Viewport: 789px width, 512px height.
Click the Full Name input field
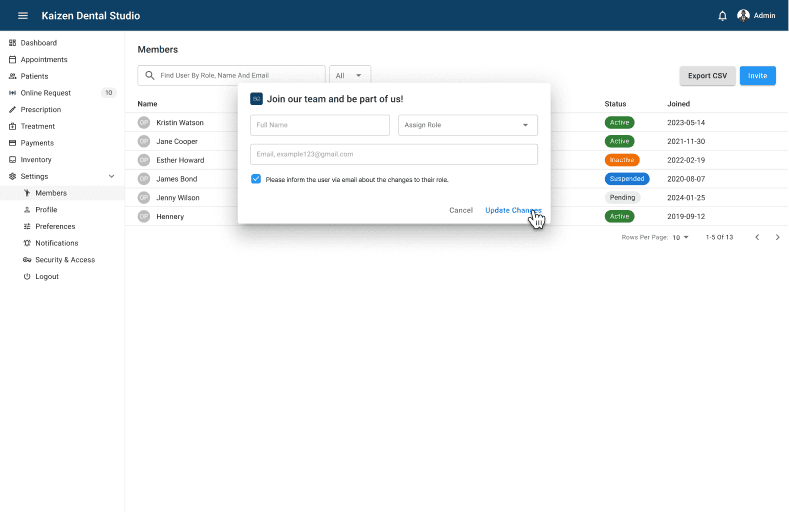pyautogui.click(x=320, y=125)
